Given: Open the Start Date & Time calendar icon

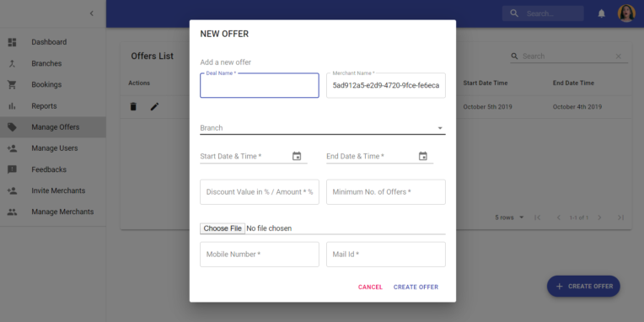Looking at the screenshot, I should [297, 156].
